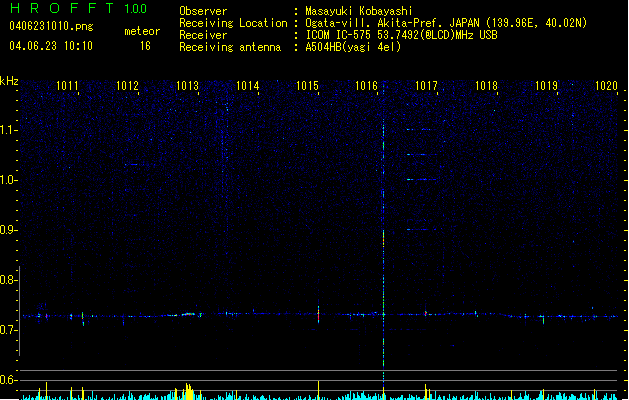The width and height of the screenshot is (629, 400).
Task: Click the 1018 time marker
Action: click(486, 86)
